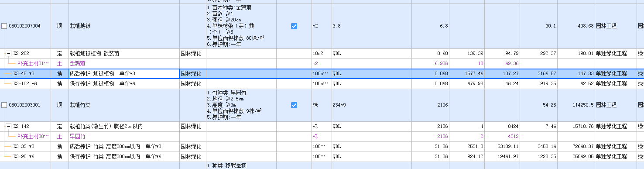Screen dimensions: 644x169
Task: Select the E3-45 *3 code cell
Action: [24, 74]
